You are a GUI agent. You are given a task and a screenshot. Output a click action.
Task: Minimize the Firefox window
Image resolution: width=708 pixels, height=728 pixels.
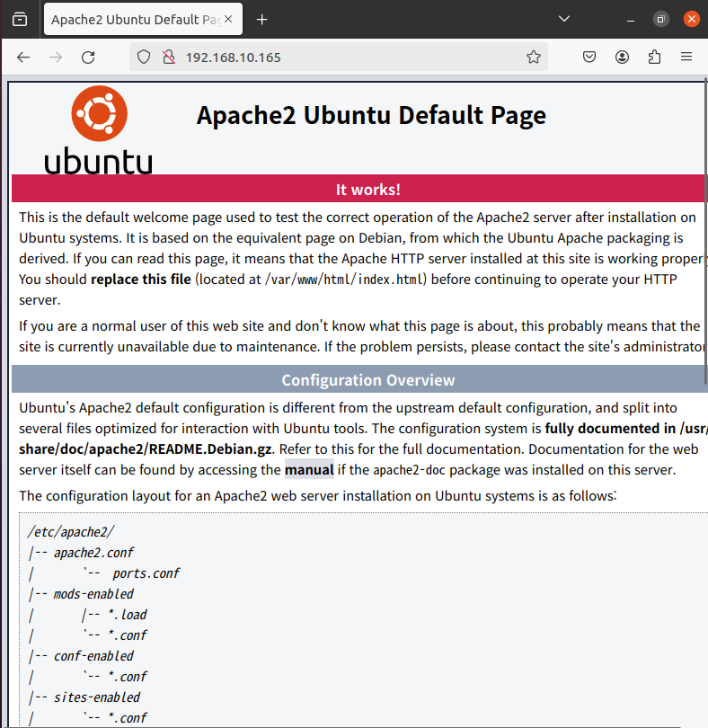pyautogui.click(x=630, y=20)
